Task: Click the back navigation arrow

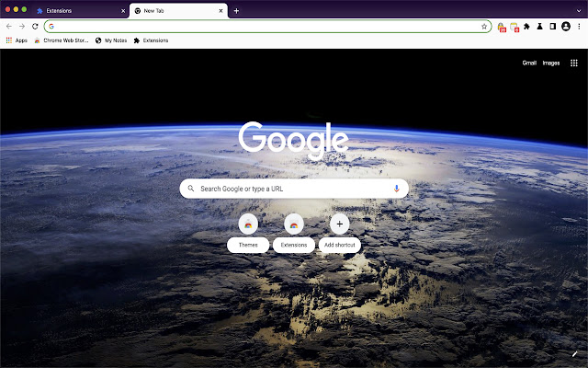Action: tap(9, 27)
